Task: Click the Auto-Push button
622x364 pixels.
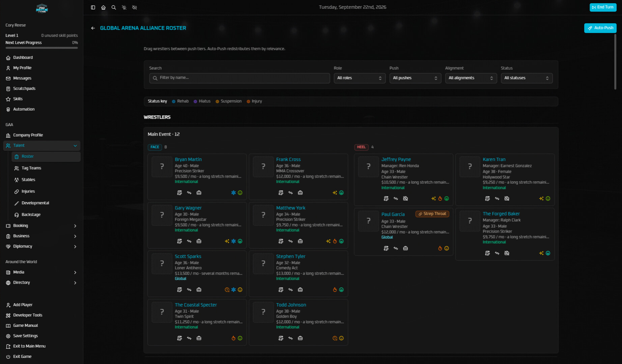Action: point(600,28)
